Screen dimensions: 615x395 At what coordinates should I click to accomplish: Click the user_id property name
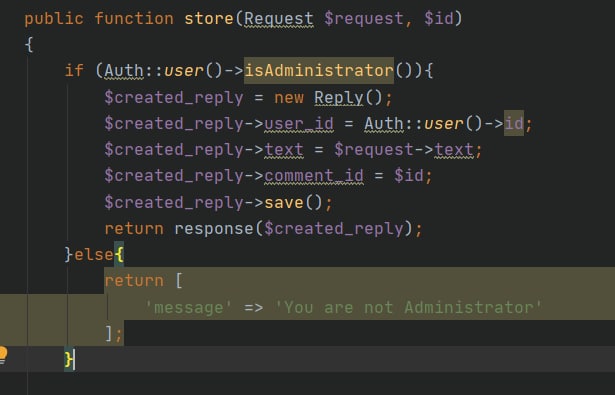click(299, 124)
